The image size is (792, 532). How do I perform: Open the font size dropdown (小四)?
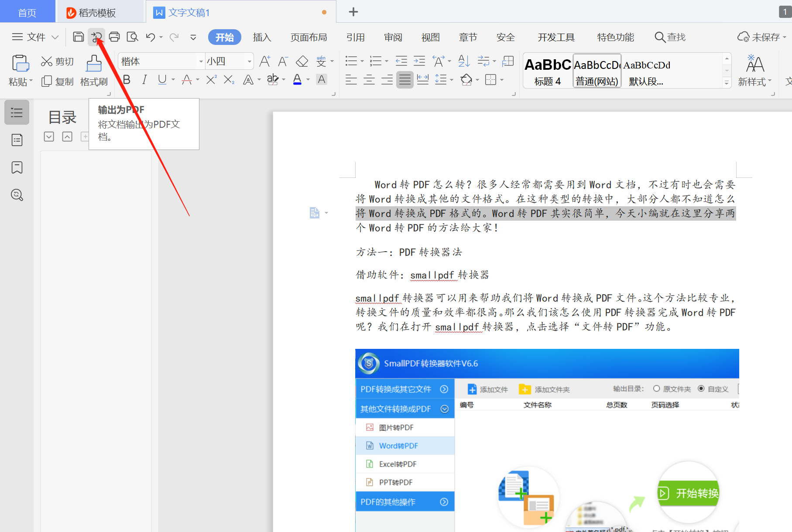(x=250, y=61)
